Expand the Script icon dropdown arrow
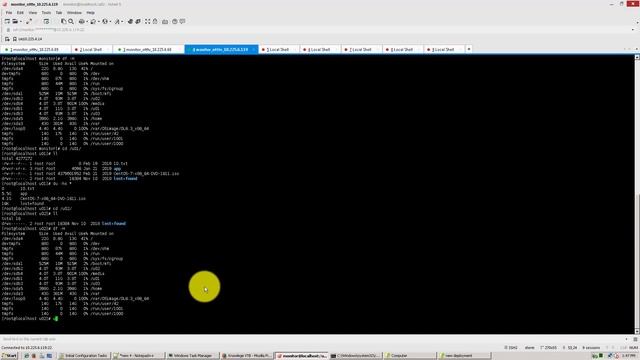Screen dimensions: 640x360 [122, 21]
